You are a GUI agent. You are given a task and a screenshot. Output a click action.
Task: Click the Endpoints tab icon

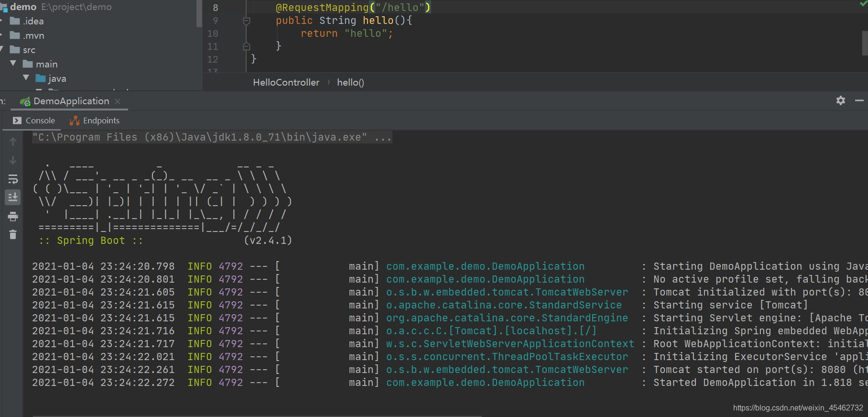click(75, 121)
